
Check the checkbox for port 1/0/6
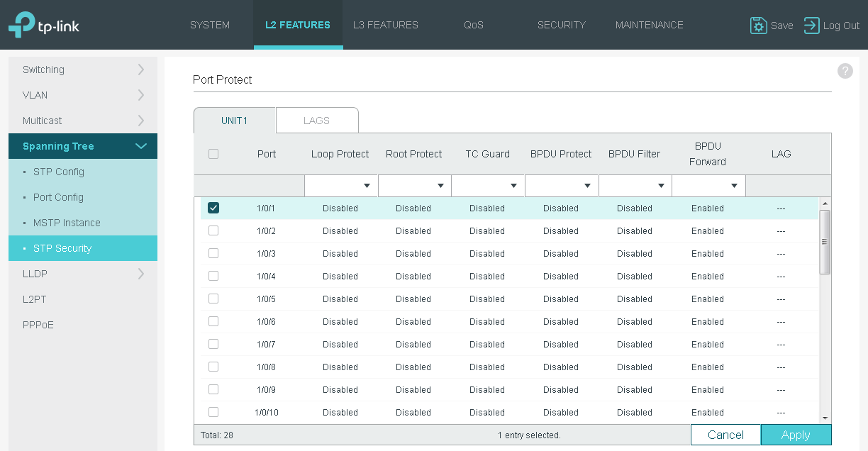(213, 321)
